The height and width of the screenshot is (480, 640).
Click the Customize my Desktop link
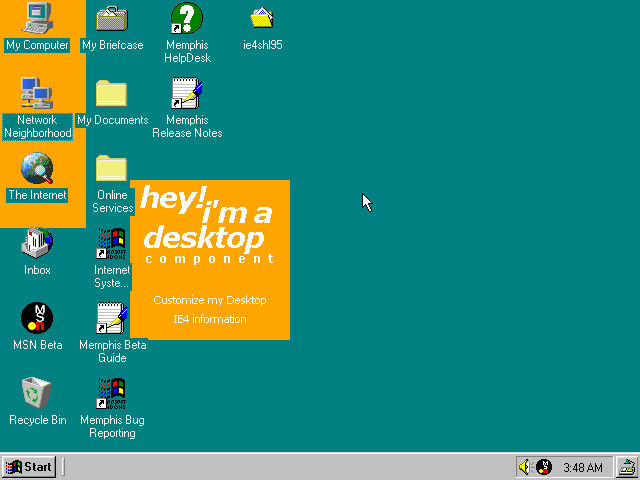tap(210, 300)
